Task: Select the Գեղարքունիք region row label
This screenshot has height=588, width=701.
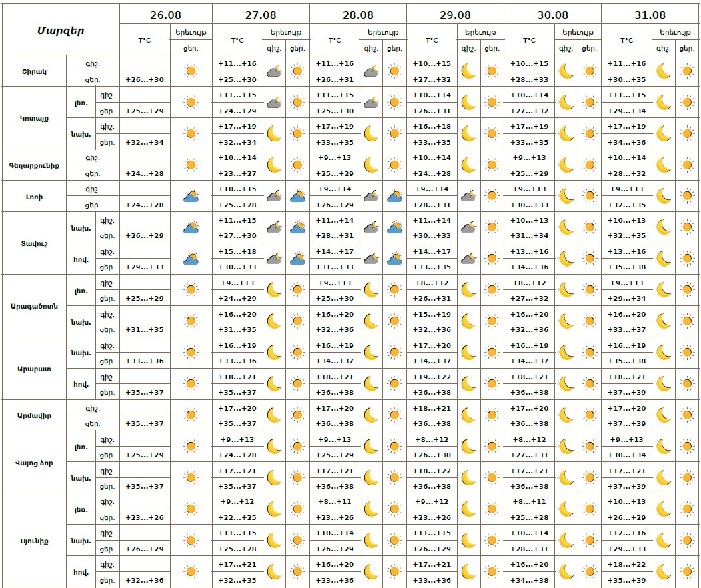Action: 35,165
